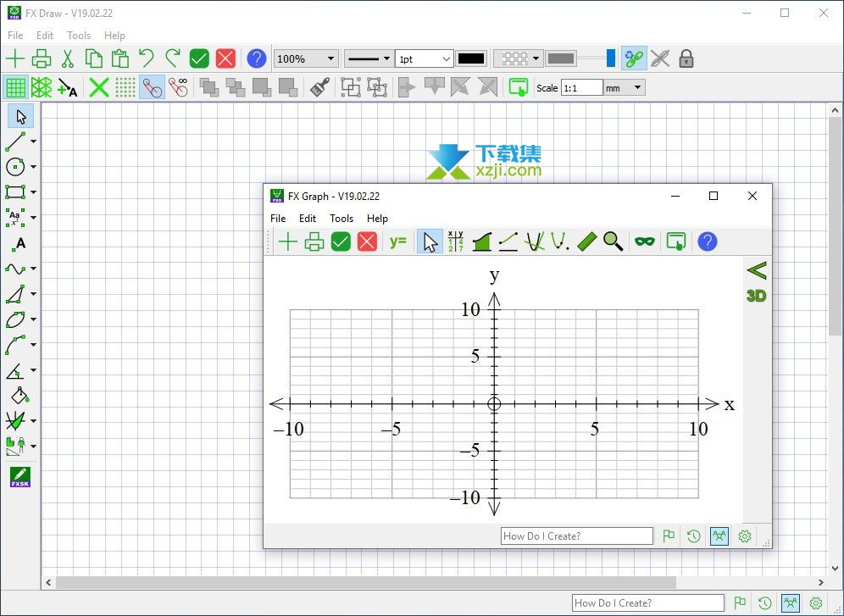Cut selection with the scissors icon

[67, 58]
